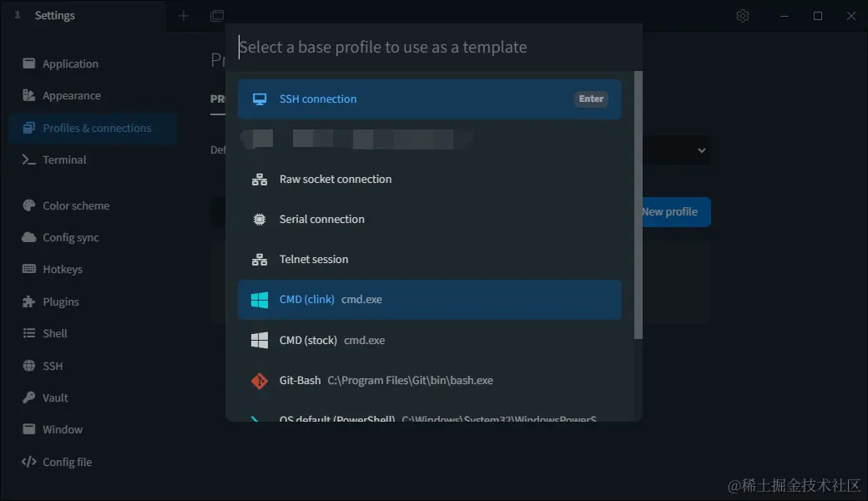The width and height of the screenshot is (868, 501).
Task: Click the Serial connection chip icon
Action: tap(259, 220)
